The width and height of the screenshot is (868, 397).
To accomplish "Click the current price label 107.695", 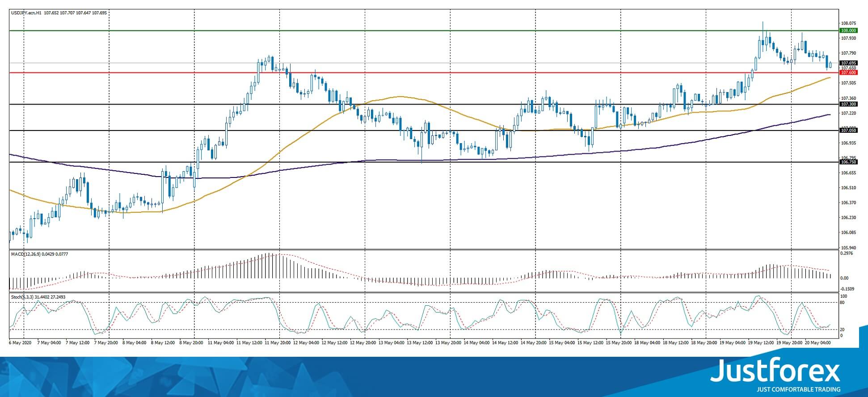I will 848,63.
